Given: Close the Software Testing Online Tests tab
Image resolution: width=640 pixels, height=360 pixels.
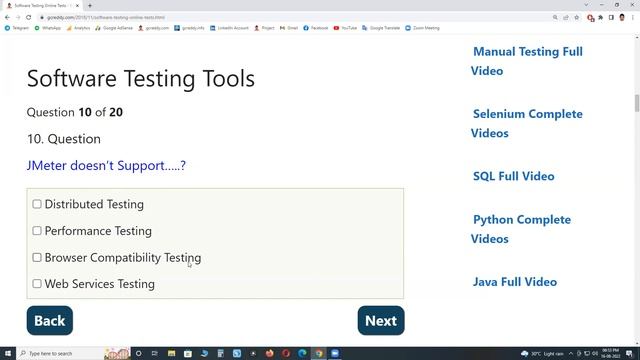Looking at the screenshot, I should pyautogui.click(x=77, y=6).
